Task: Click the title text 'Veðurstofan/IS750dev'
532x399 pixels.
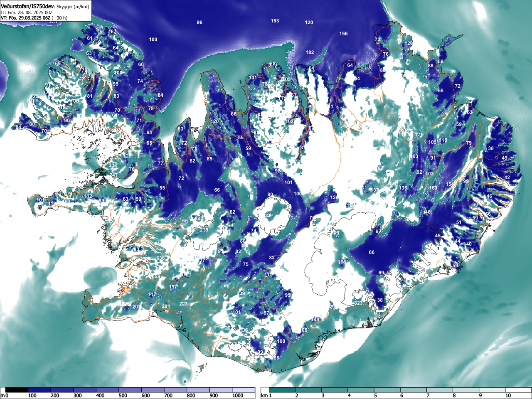Action: point(27,7)
